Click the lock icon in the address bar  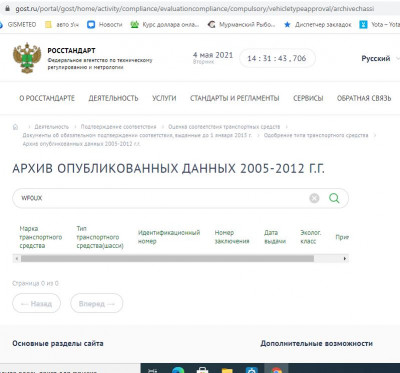(7, 8)
